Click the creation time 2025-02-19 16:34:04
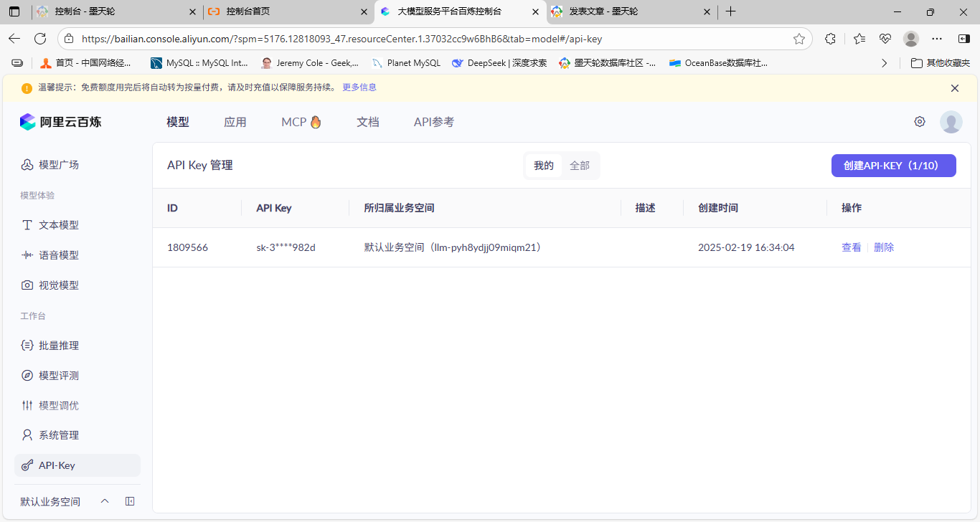Screen dimensions: 980x522 pos(746,247)
